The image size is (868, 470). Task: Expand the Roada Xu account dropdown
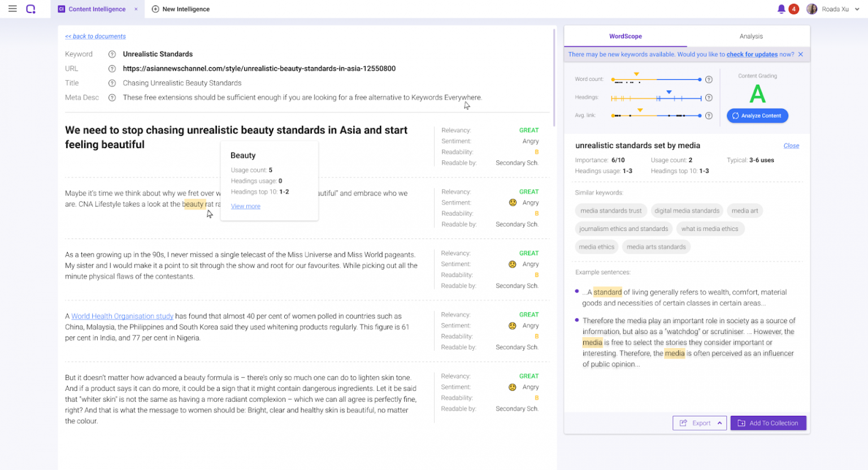[x=857, y=9]
